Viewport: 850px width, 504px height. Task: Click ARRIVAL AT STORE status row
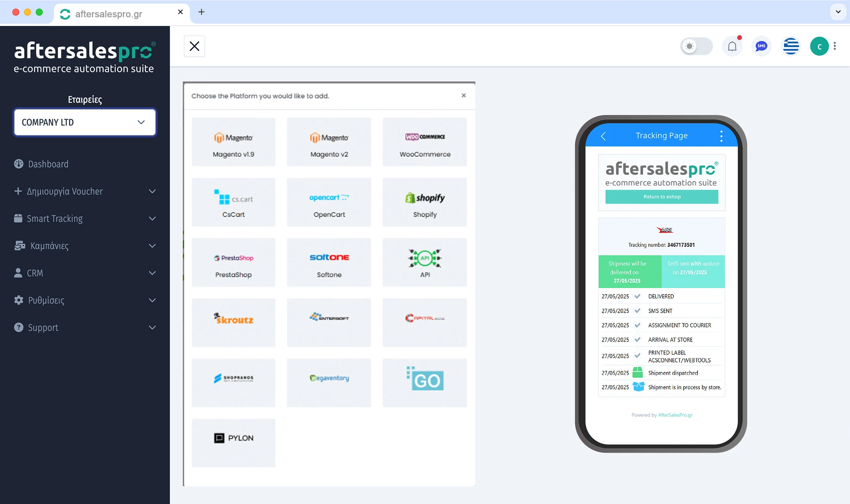tap(662, 339)
